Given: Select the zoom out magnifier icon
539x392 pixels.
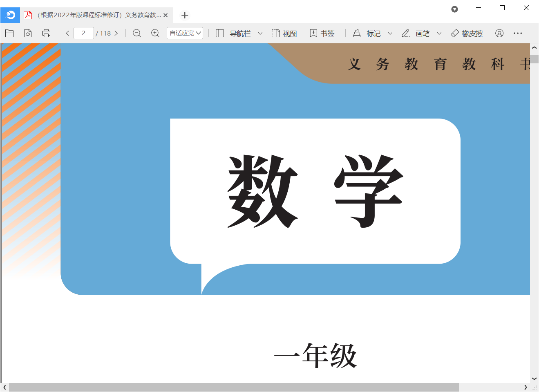Looking at the screenshot, I should (x=137, y=33).
